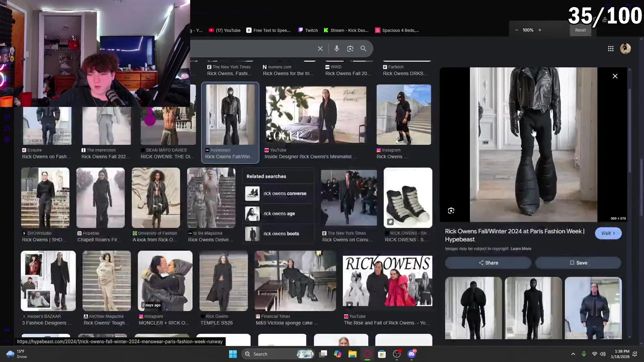Open the masked figure related image in the preview panel
The image size is (644, 362).
[x=533, y=308]
